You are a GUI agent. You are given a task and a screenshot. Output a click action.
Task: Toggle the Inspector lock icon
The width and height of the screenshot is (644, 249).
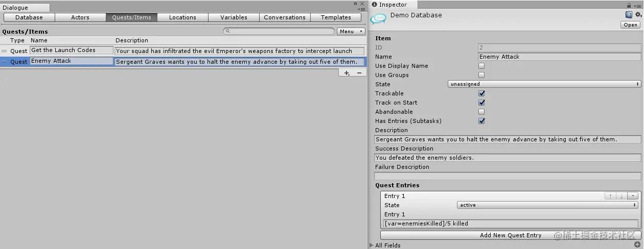point(630,5)
